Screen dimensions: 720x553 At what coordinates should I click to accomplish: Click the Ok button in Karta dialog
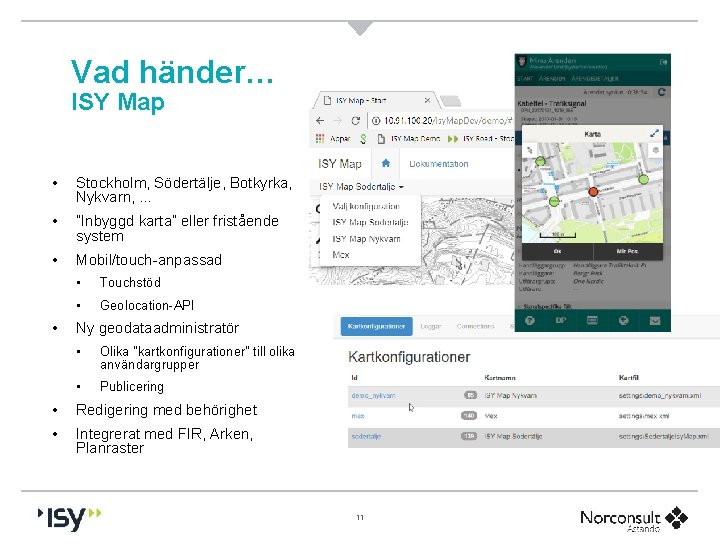(557, 251)
